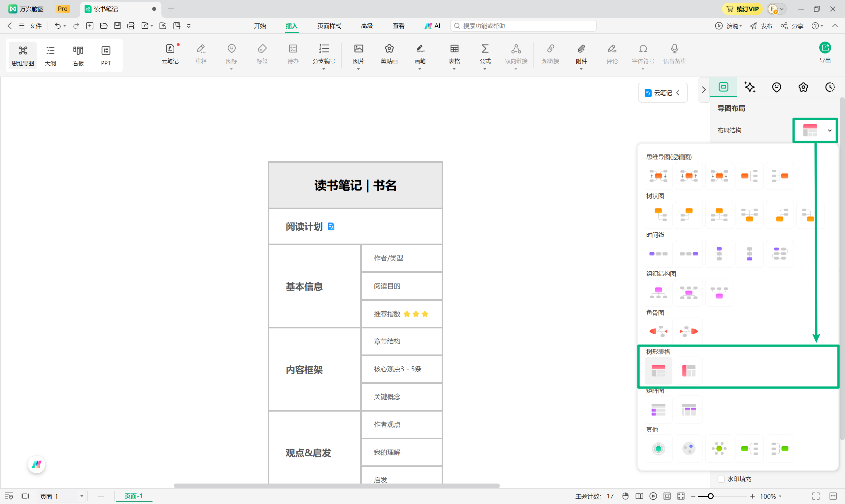Open the 高级 ribbon tab
This screenshot has width=845, height=504.
tap(367, 26)
